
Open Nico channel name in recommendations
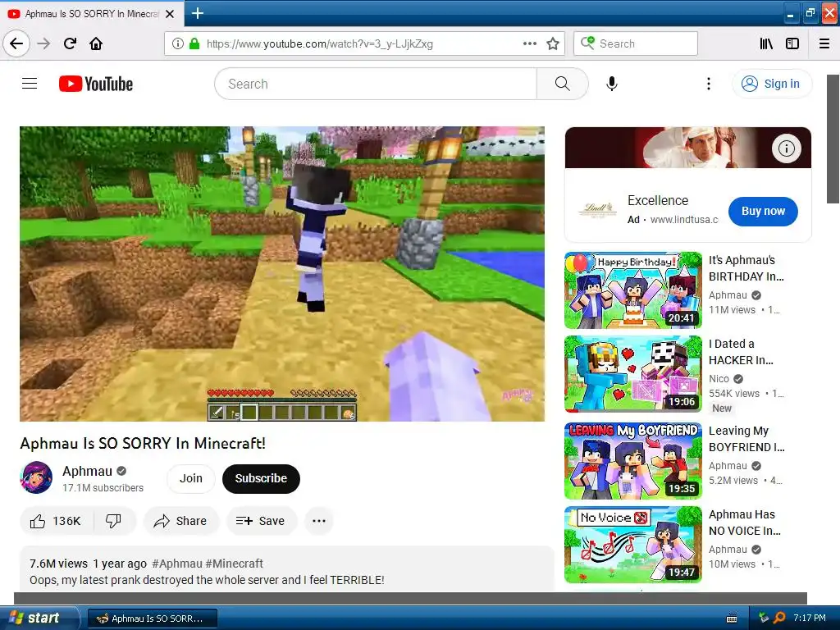point(719,379)
